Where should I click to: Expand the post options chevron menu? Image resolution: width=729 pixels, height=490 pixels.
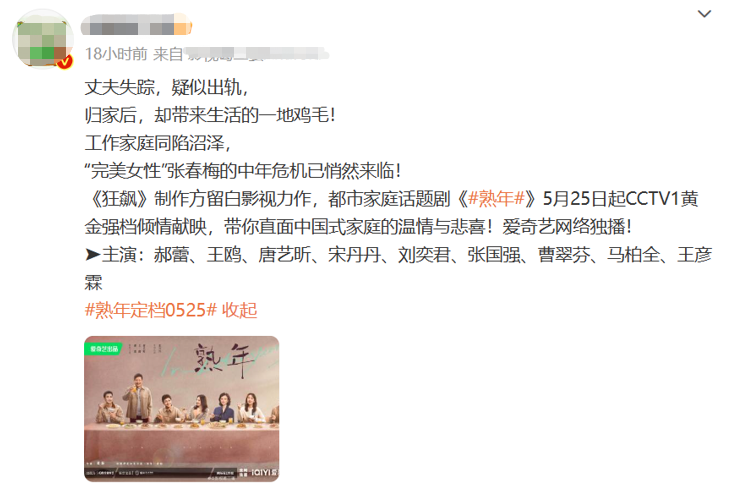704,14
